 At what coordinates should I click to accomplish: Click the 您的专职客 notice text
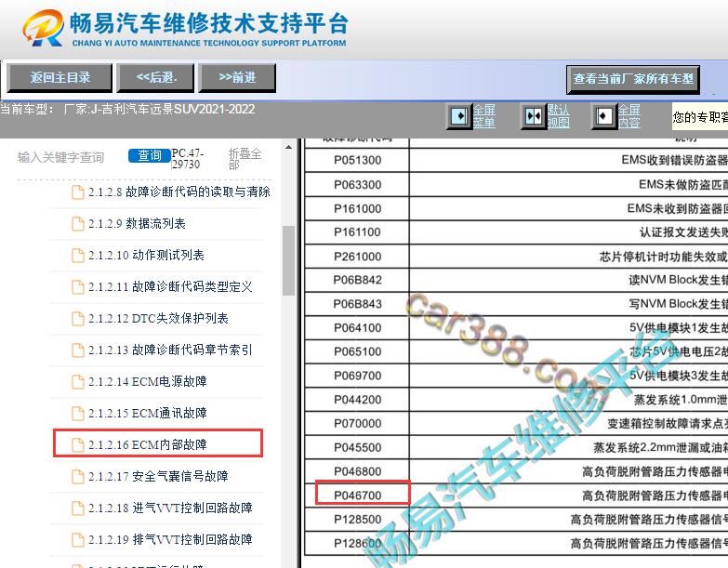(x=700, y=116)
